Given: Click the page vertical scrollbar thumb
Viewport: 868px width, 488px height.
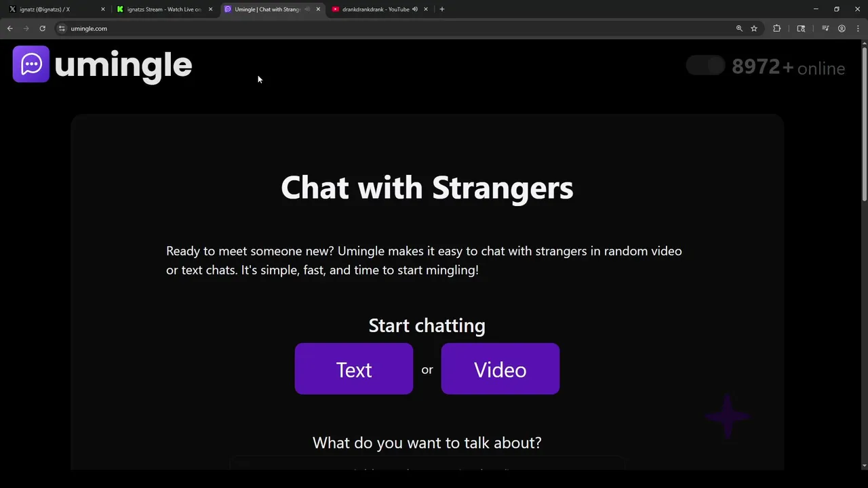Looking at the screenshot, I should coord(864,125).
